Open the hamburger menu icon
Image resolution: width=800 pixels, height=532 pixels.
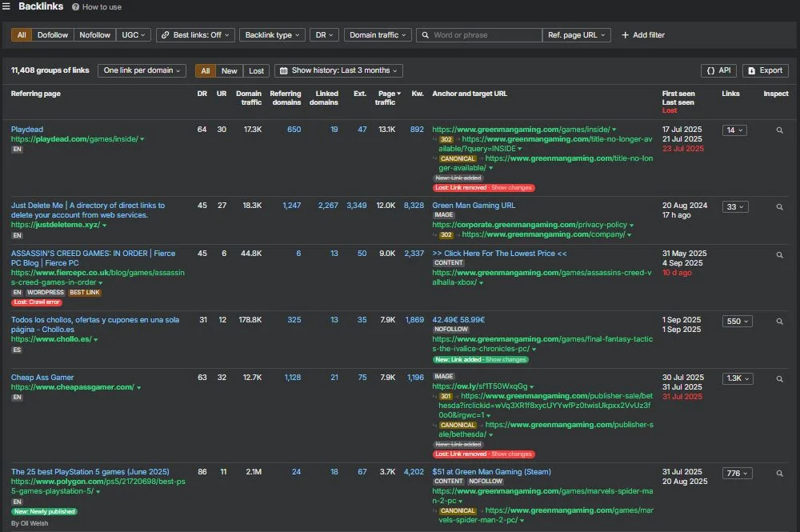click(x=6, y=6)
